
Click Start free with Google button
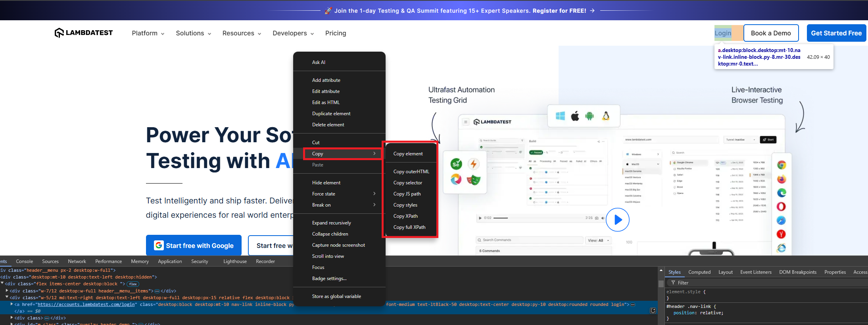tap(194, 246)
